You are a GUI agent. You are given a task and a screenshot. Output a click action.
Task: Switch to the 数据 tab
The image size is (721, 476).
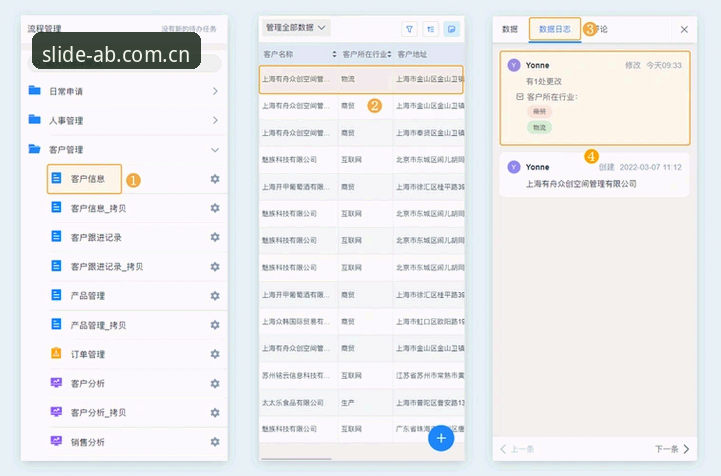tap(510, 29)
